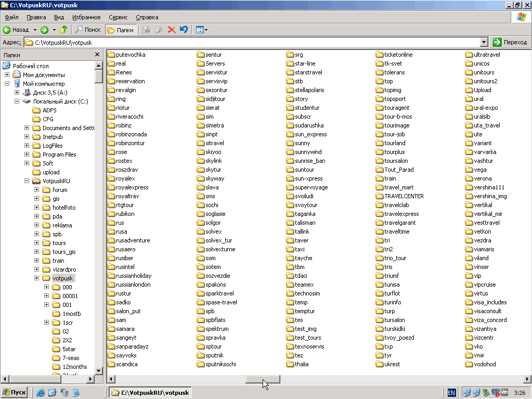Screen dimensions: 532x399
Task: Open the Правка menu
Action: (36, 17)
